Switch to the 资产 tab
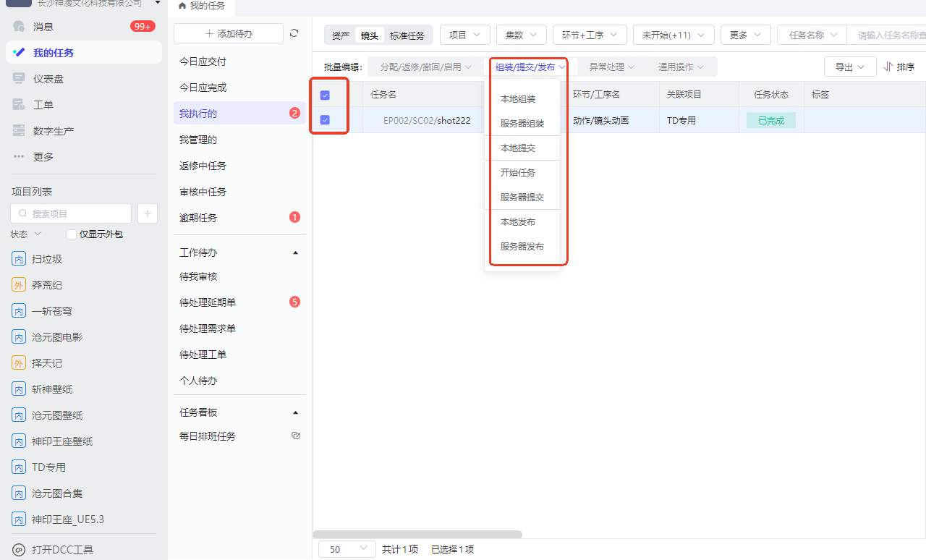Image resolution: width=926 pixels, height=560 pixels. pyautogui.click(x=340, y=35)
